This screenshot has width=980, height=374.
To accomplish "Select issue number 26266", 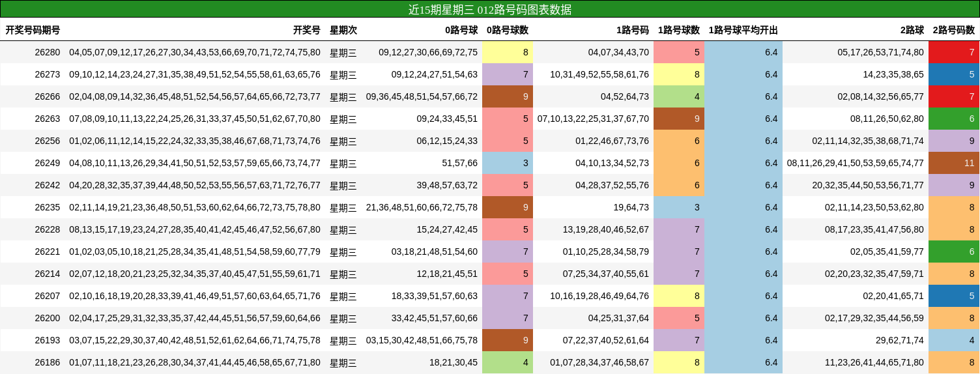I will tap(47, 96).
